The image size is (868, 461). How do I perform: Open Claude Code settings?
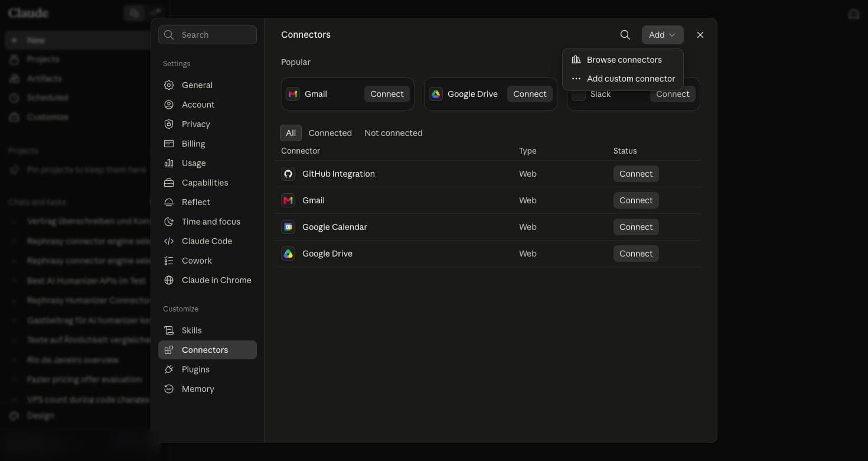click(207, 241)
